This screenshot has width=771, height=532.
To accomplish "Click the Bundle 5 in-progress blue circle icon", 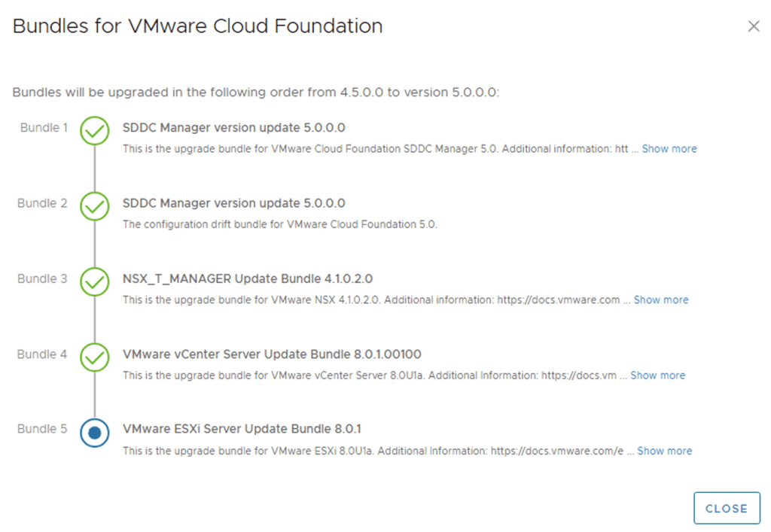I will point(95,432).
